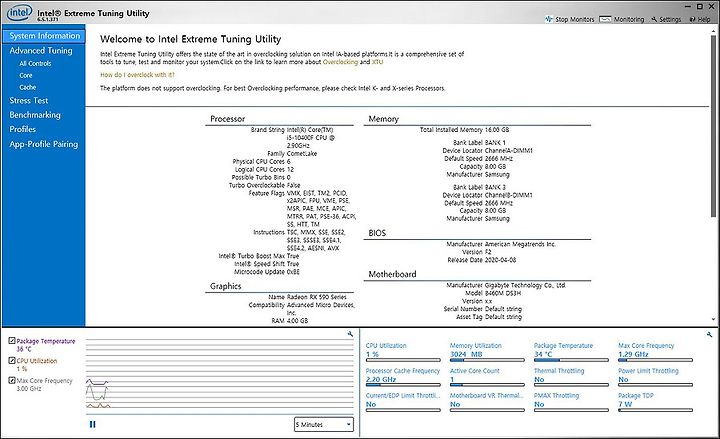
Task: Click American Megatrends Inc. manufacturer
Action: [x=520, y=244]
